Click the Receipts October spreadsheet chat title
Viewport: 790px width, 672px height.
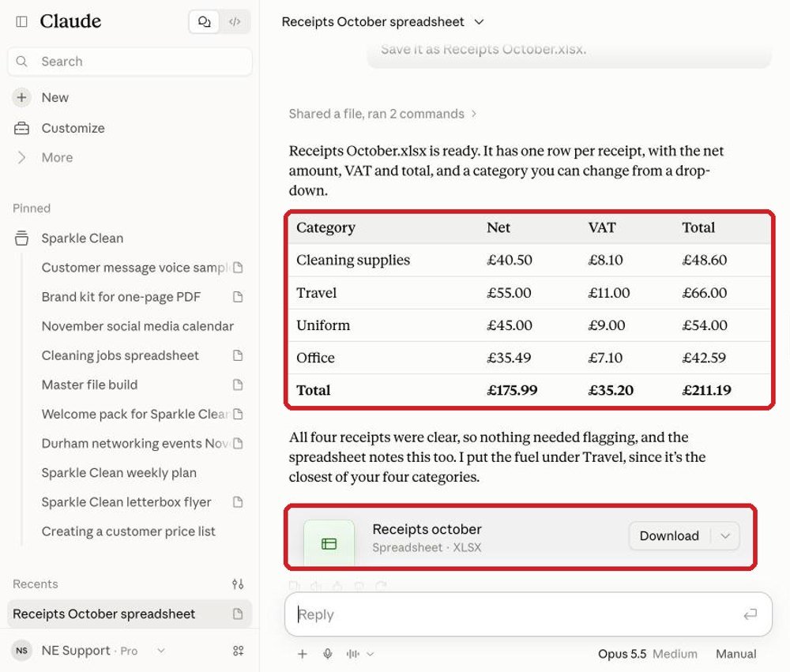(373, 21)
